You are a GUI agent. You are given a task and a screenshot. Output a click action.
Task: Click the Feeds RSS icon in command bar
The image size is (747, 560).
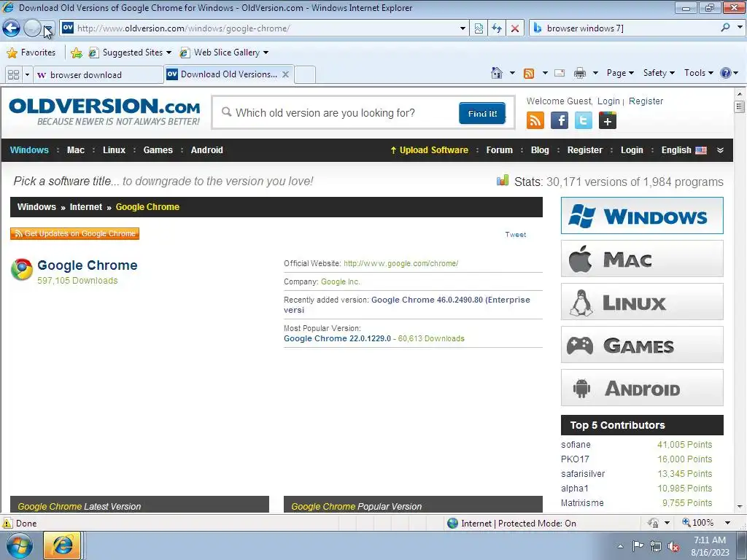pos(529,73)
